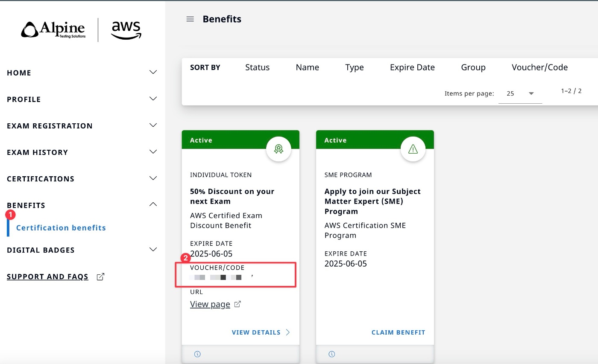This screenshot has width=598, height=364.
Task: Click the AWS logo
Action: [x=126, y=30]
